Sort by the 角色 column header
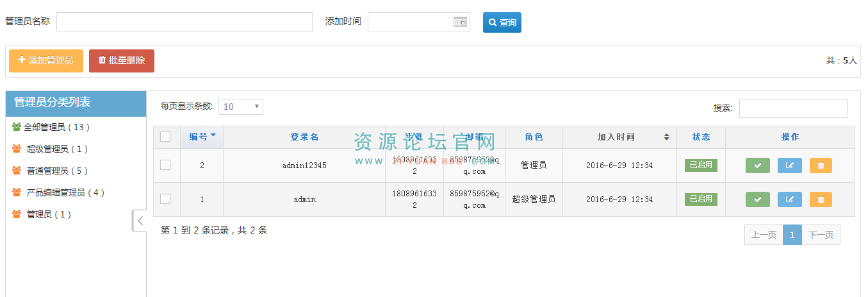Screen dimensions: 868x297 534,137
